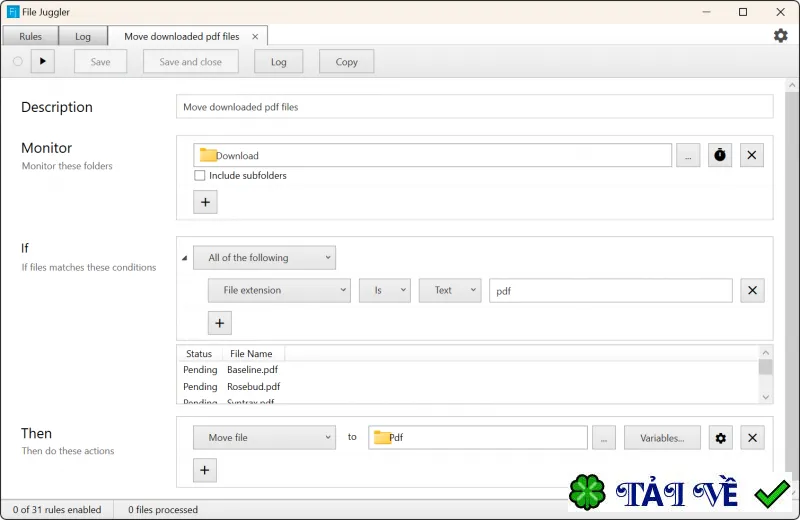
Task: Toggle the rule enabled radio circle
Action: click(x=18, y=61)
